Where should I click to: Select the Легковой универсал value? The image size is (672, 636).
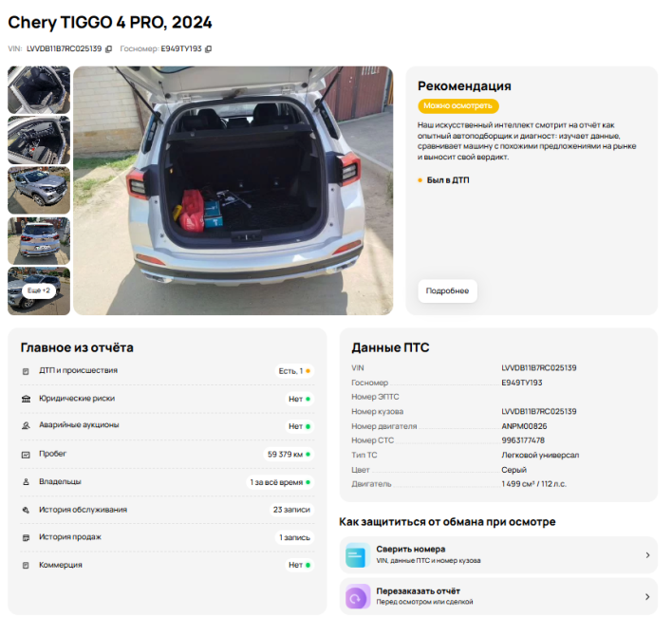tap(540, 455)
